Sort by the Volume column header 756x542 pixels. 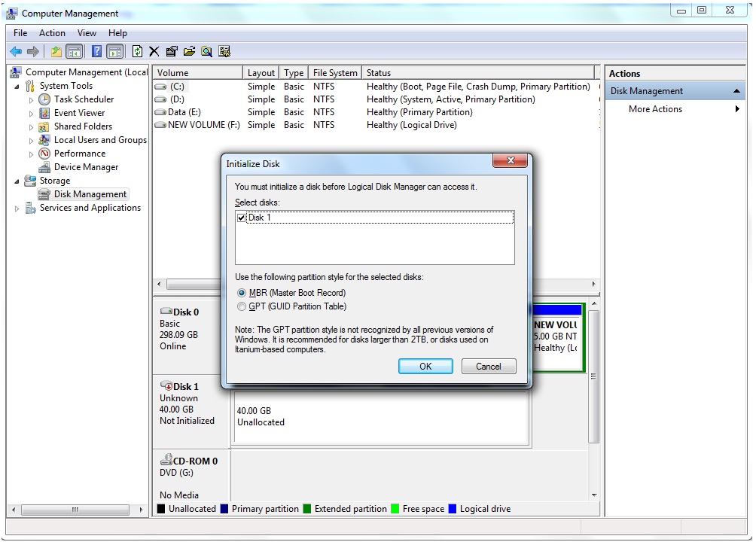pyautogui.click(x=197, y=73)
